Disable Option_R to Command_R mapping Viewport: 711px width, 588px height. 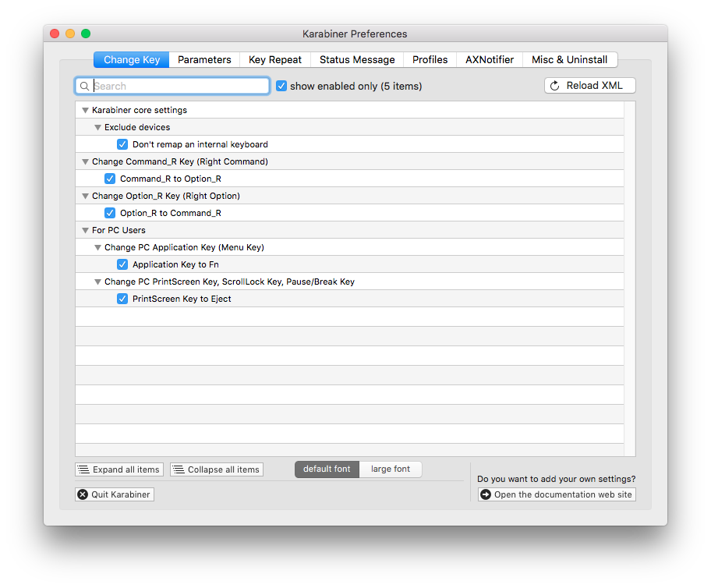coord(110,213)
